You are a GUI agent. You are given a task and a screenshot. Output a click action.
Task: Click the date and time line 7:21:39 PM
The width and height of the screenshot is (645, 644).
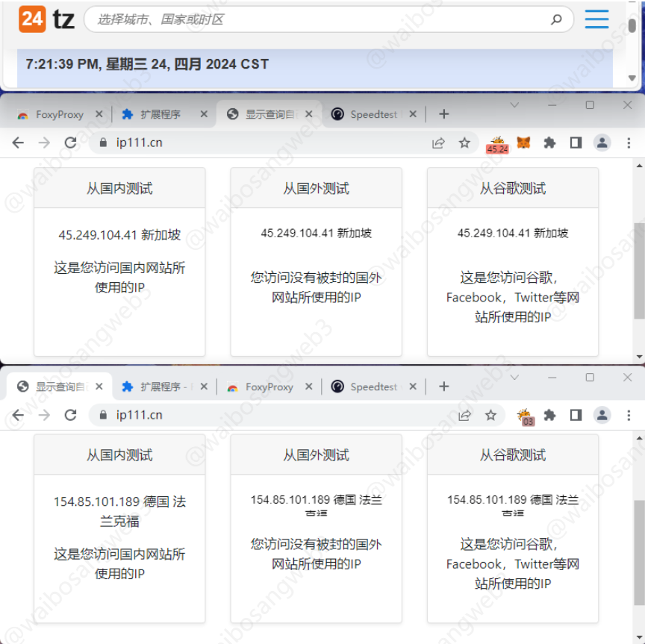147,64
